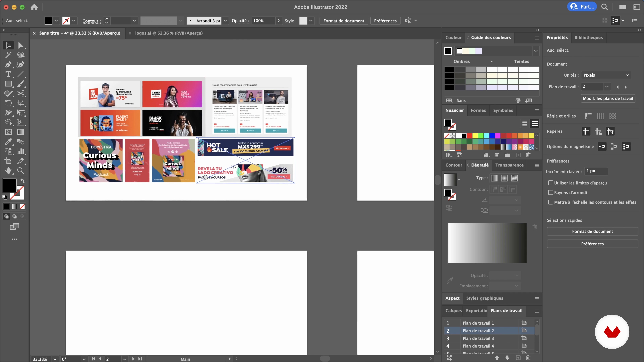Click the large black fill color box
644x362 pixels.
click(10, 185)
